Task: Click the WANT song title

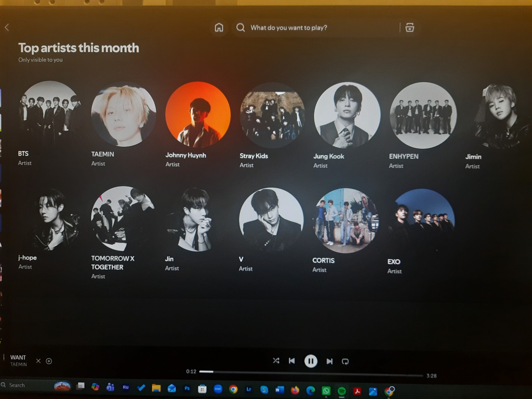Action: click(x=18, y=357)
